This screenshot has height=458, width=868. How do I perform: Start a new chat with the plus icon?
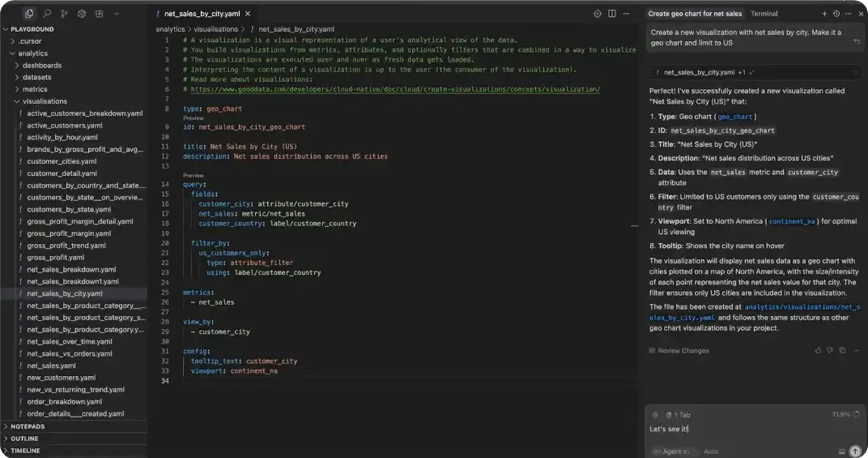(825, 14)
